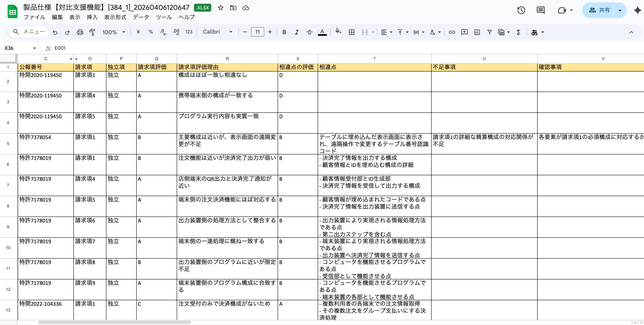Click the insert chart icon
644x325 pixels.
tap(477, 32)
